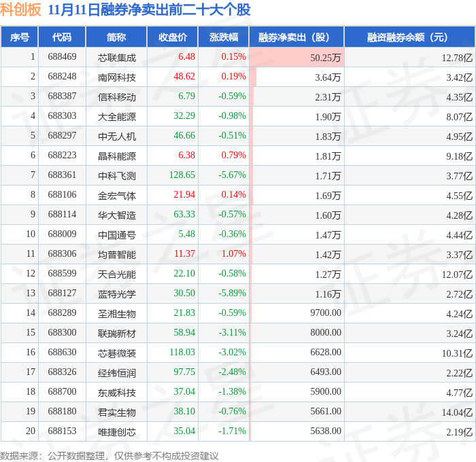Click the 科创板 title label
This screenshot has height=462, width=476.
20,10
